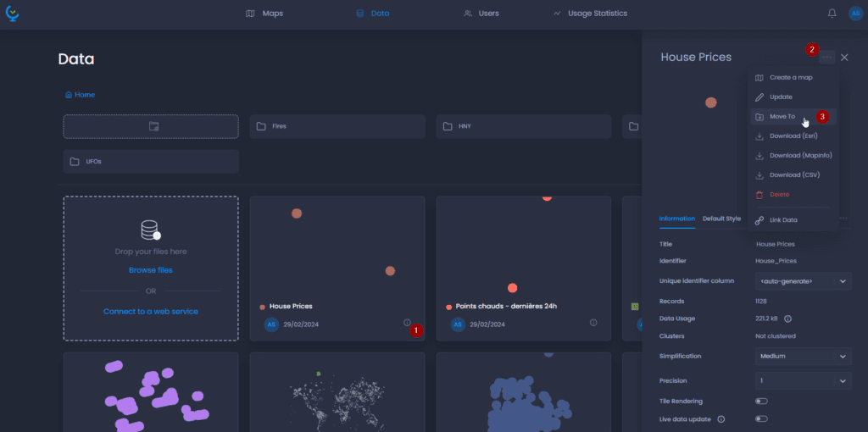Toggle the Live data update switch
This screenshot has width=868, height=432.
pyautogui.click(x=762, y=419)
